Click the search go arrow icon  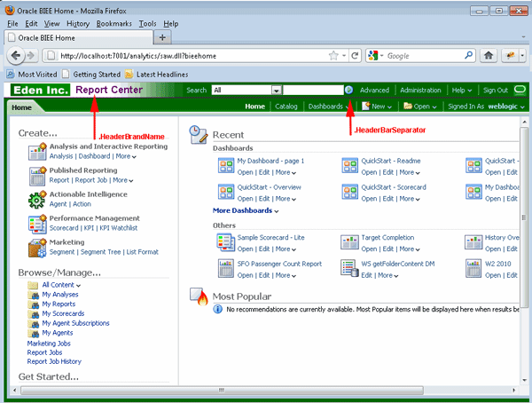click(348, 90)
